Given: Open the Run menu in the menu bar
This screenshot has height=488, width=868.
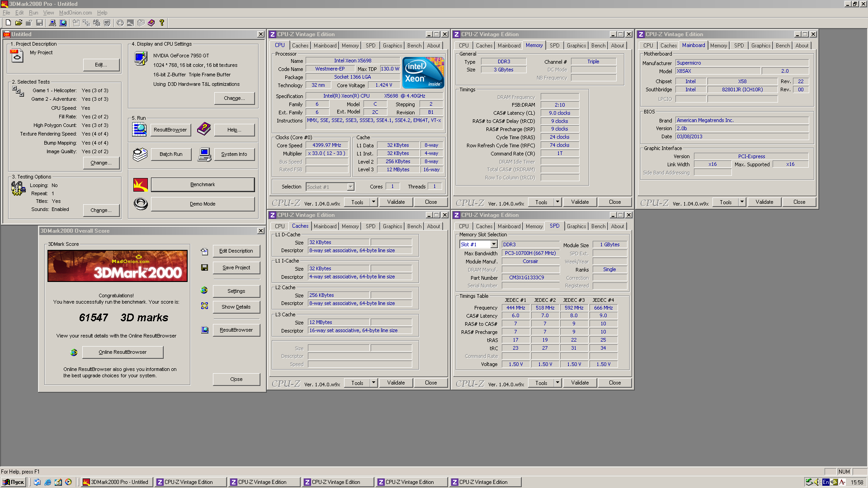Looking at the screenshot, I should pyautogui.click(x=33, y=13).
